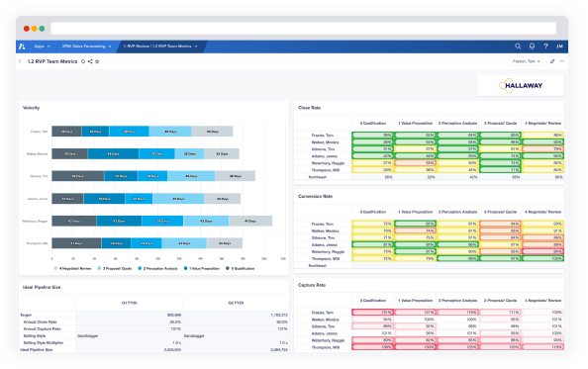Image resolution: width=588 pixels, height=369 pixels.
Task: Click Thompson, Will Capture Rate Qualification cell
Action: 373,347
